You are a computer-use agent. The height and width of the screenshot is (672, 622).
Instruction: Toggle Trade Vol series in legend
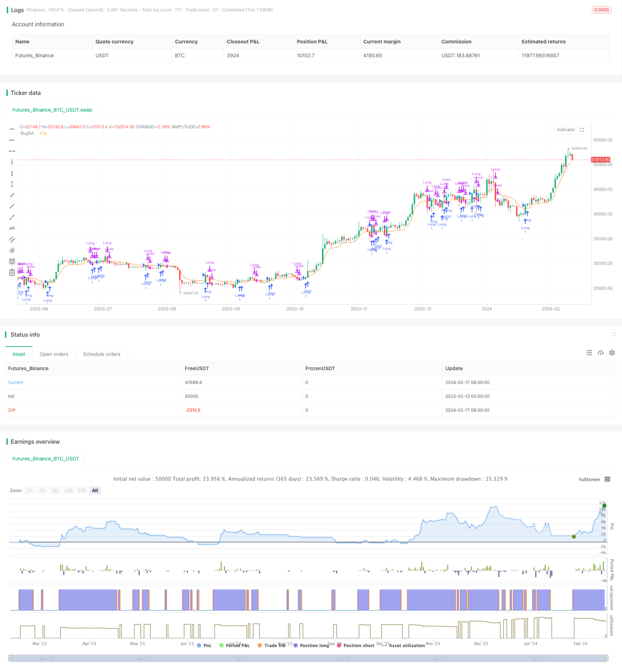point(271,645)
